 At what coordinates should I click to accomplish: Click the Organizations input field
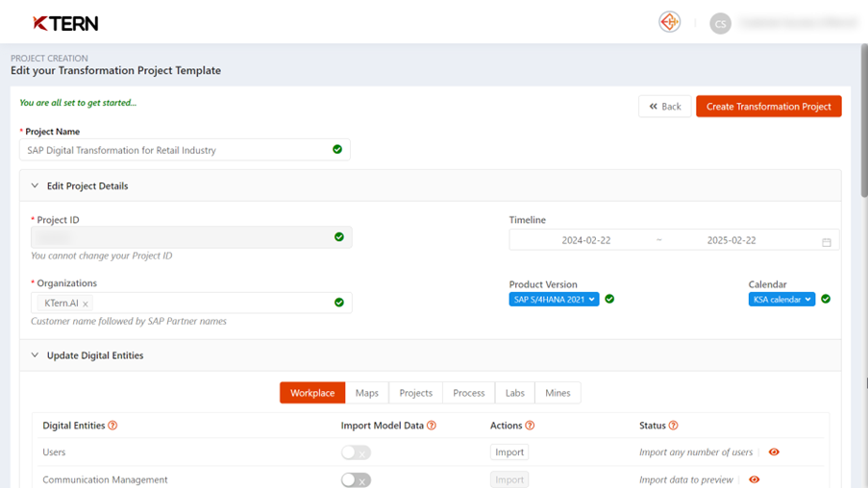click(191, 303)
